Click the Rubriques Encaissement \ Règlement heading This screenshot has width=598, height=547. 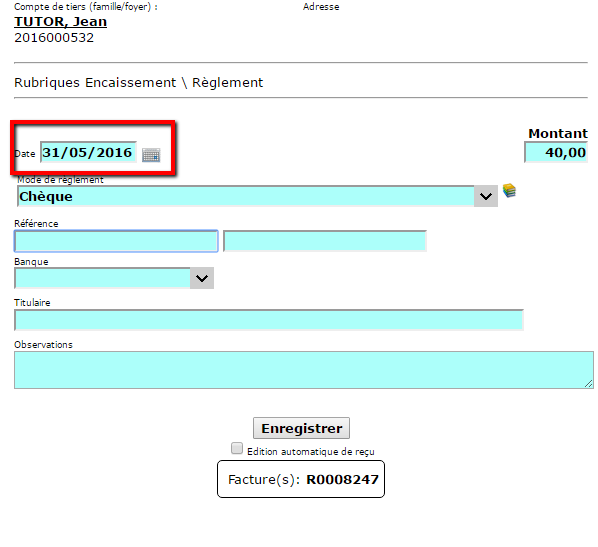pyautogui.click(x=138, y=82)
